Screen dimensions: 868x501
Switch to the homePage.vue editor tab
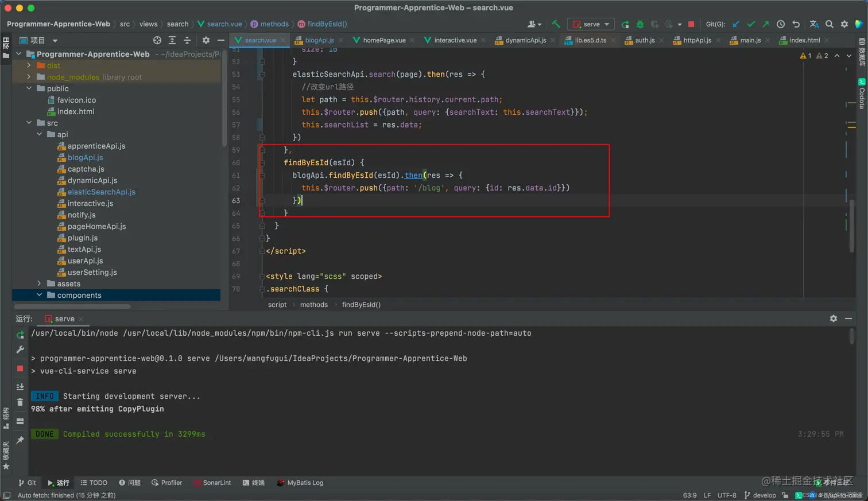[x=383, y=40]
